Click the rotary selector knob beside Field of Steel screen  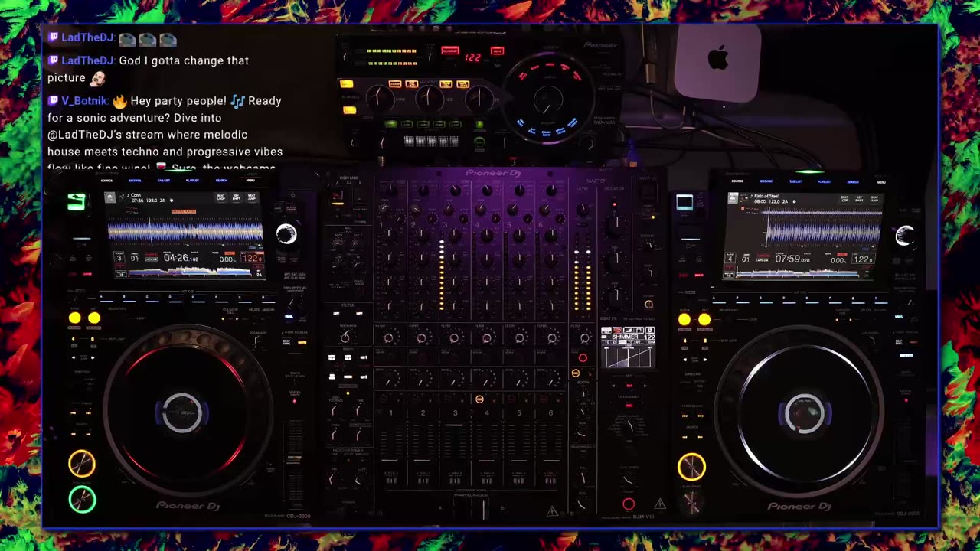pos(904,236)
